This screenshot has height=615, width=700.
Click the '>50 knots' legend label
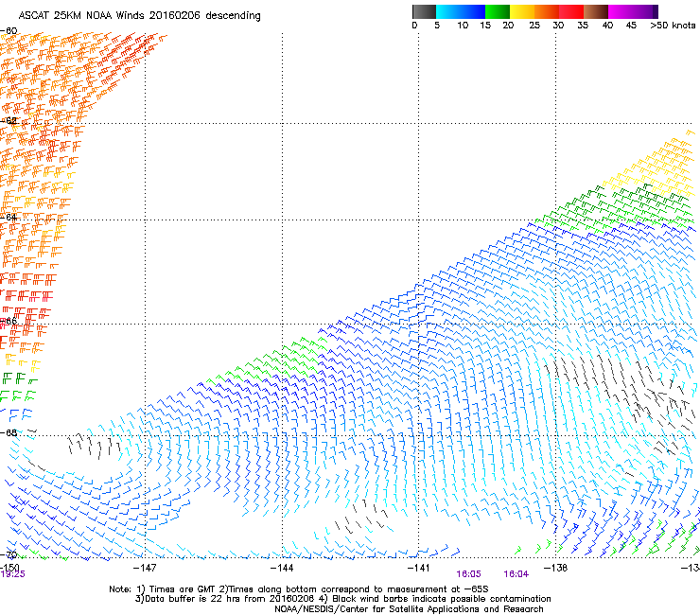[x=673, y=25]
